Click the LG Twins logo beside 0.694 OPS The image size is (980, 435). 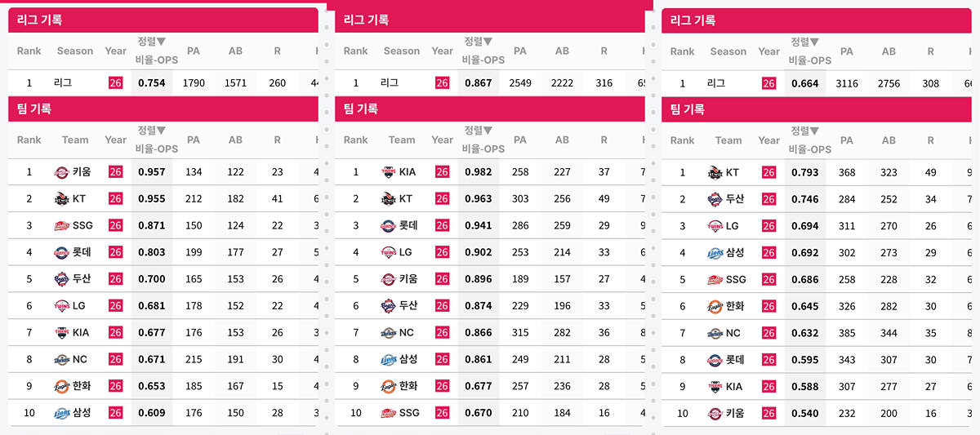715,226
